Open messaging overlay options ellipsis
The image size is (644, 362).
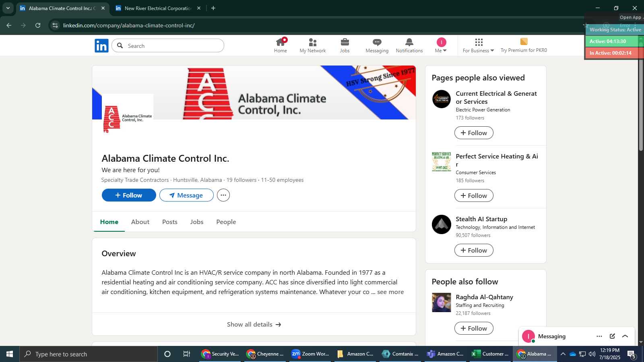599,336
